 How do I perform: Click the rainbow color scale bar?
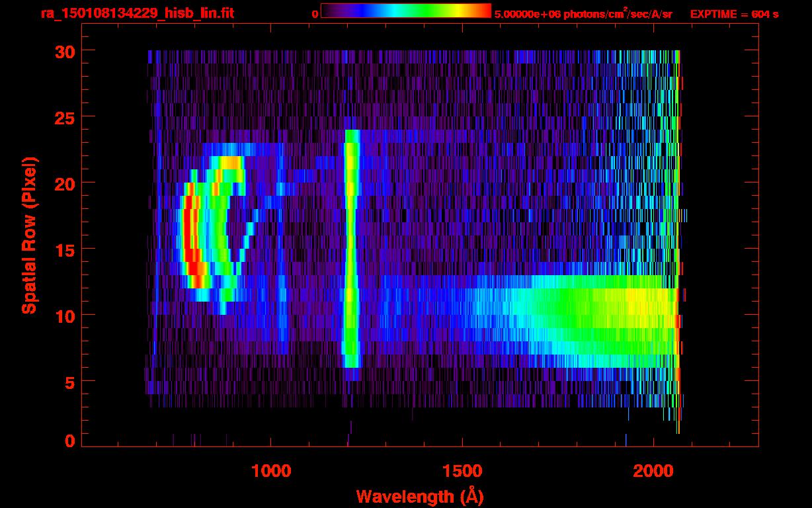pos(406,11)
